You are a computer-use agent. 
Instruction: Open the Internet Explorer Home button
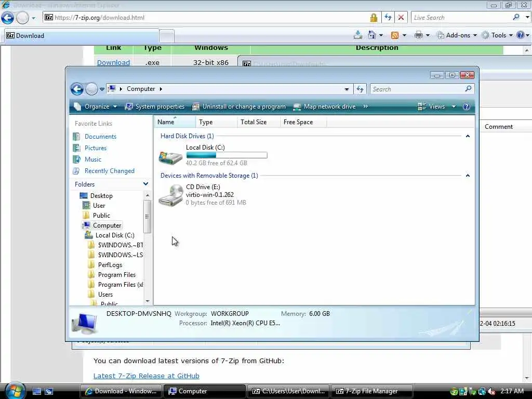(x=372, y=35)
